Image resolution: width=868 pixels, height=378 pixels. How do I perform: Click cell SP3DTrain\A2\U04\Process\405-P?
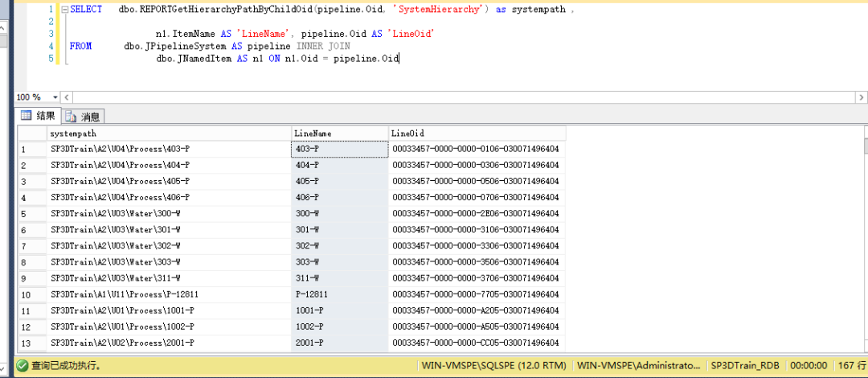pos(169,181)
